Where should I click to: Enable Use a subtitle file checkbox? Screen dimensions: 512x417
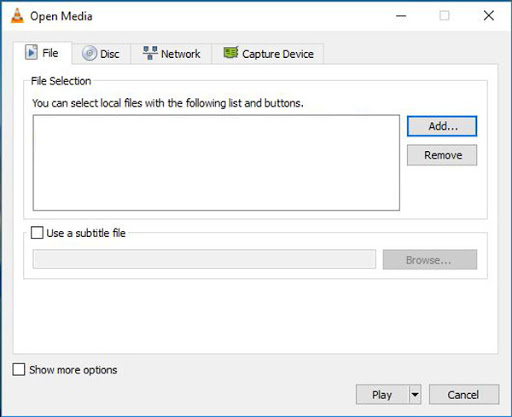click(37, 233)
